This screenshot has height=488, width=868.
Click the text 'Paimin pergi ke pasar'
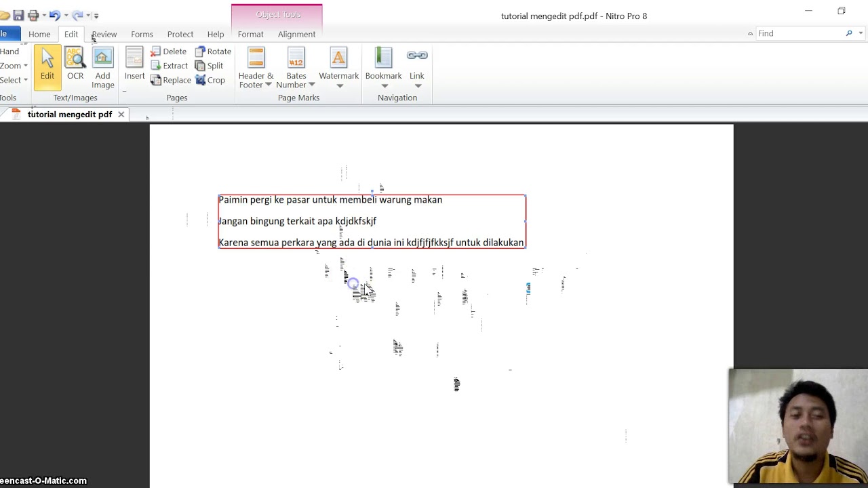tap(263, 200)
